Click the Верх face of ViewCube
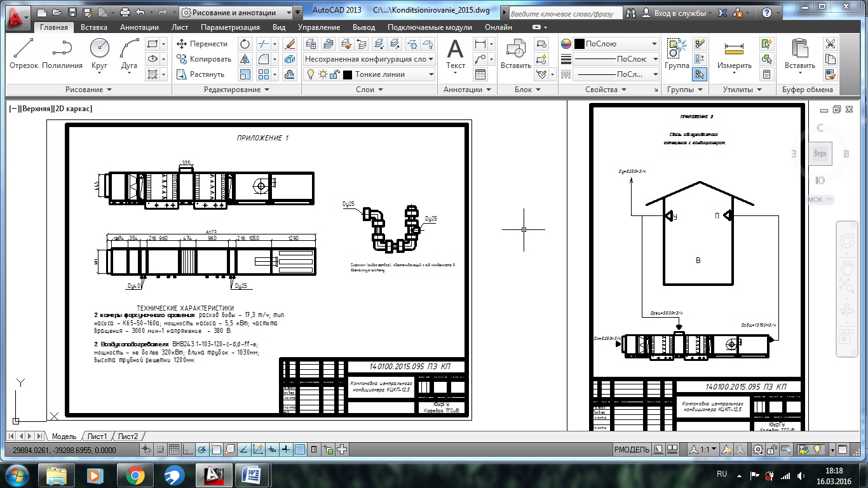 coord(820,154)
